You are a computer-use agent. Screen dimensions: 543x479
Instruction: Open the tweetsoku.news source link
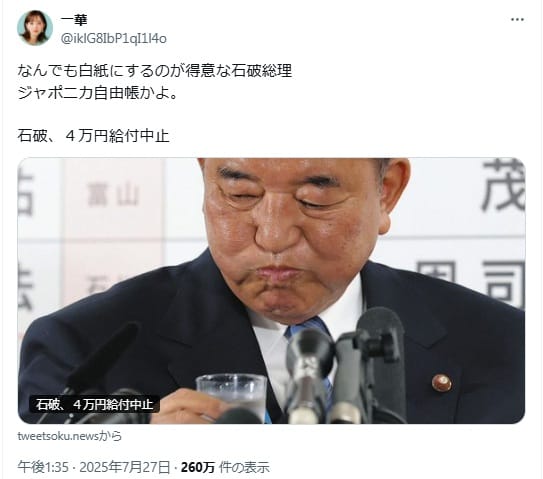click(70, 436)
